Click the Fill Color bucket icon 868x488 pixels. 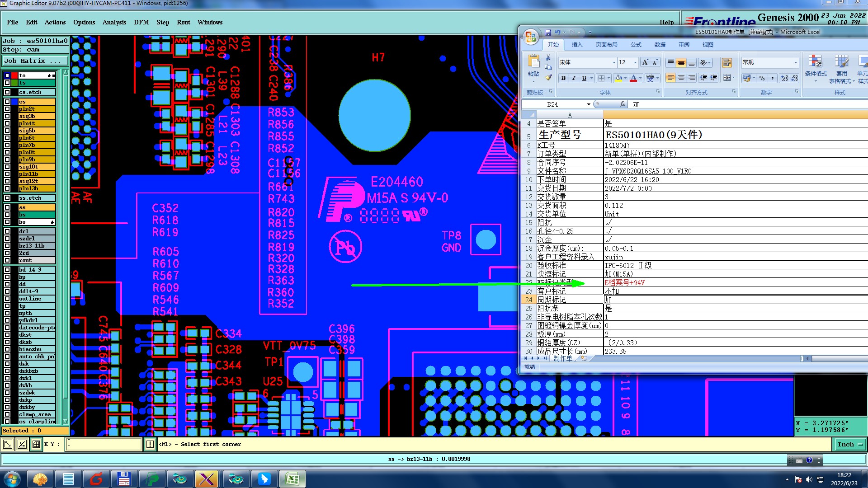618,78
